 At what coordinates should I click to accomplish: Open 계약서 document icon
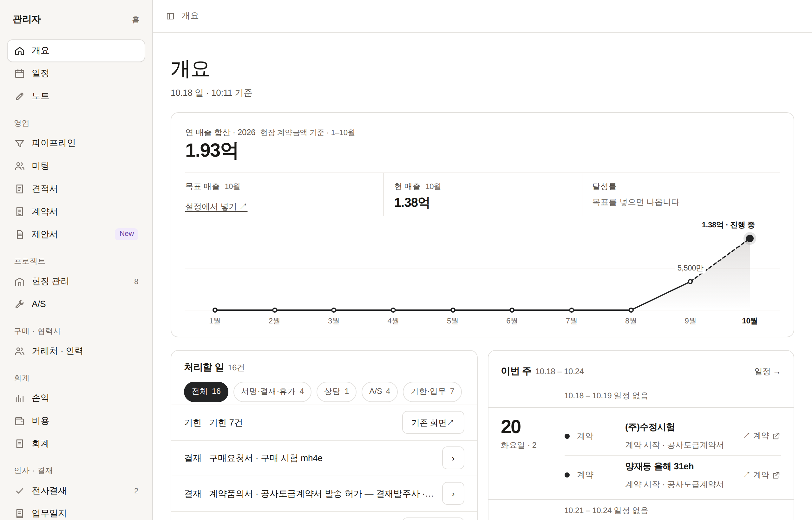(x=20, y=212)
